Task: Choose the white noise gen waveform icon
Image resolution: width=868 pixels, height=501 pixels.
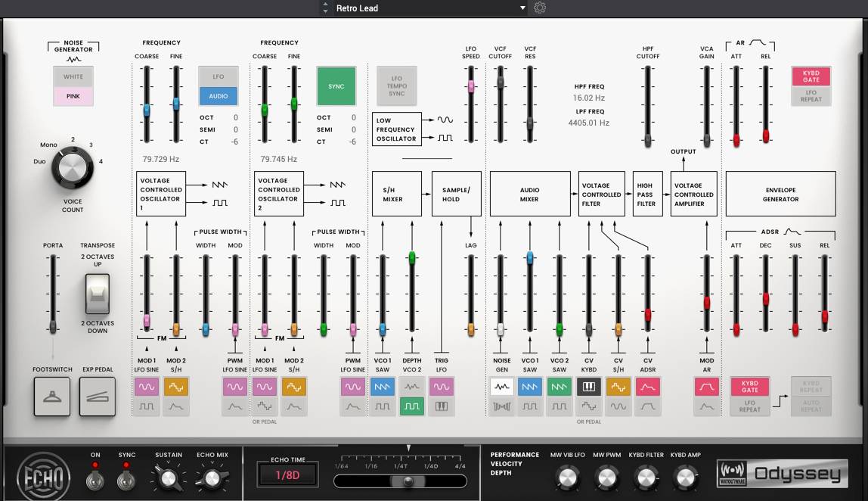Action: (500, 387)
